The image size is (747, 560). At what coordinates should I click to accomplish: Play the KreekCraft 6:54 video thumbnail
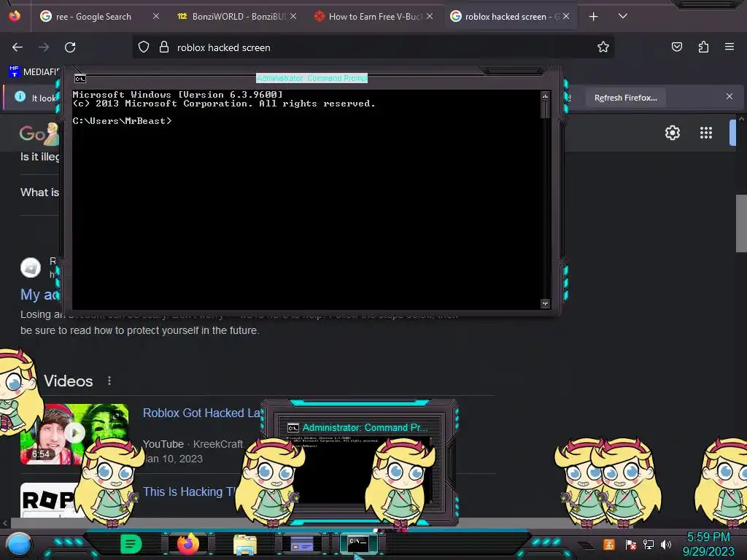point(74,434)
